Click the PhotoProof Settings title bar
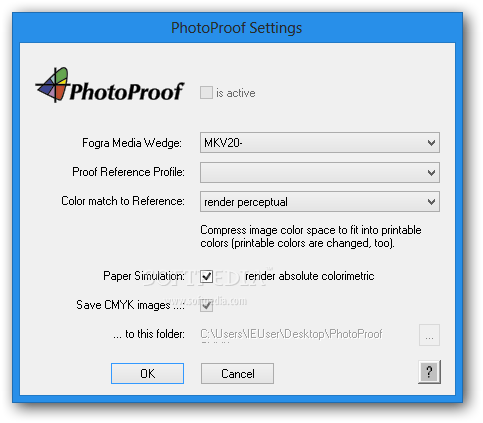This screenshot has width=483, height=423. tap(237, 28)
